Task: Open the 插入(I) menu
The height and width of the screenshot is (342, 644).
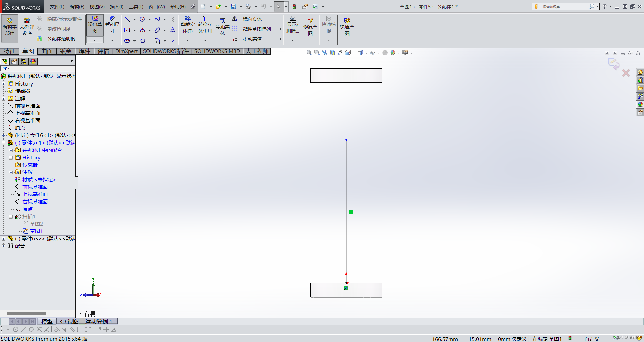Action: [x=116, y=7]
